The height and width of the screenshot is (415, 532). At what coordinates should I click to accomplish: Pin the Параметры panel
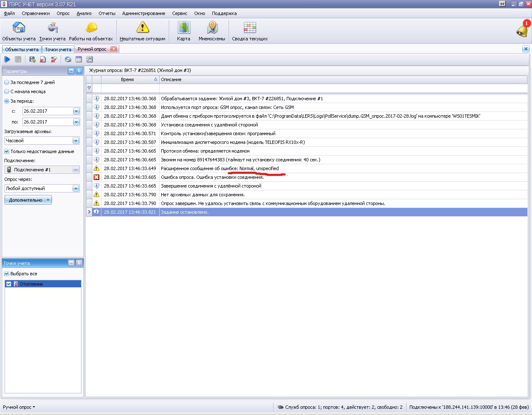(79, 71)
